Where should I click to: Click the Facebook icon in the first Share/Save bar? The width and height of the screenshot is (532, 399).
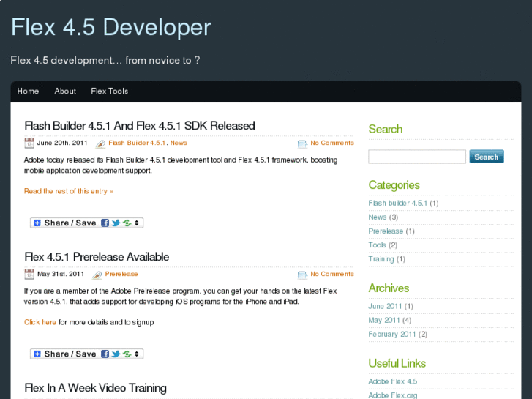(105, 223)
